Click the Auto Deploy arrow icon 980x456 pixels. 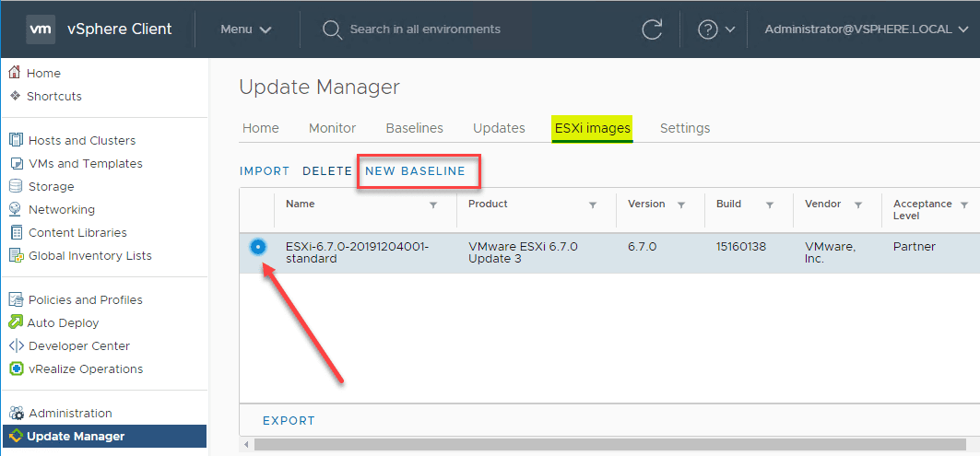coord(15,322)
